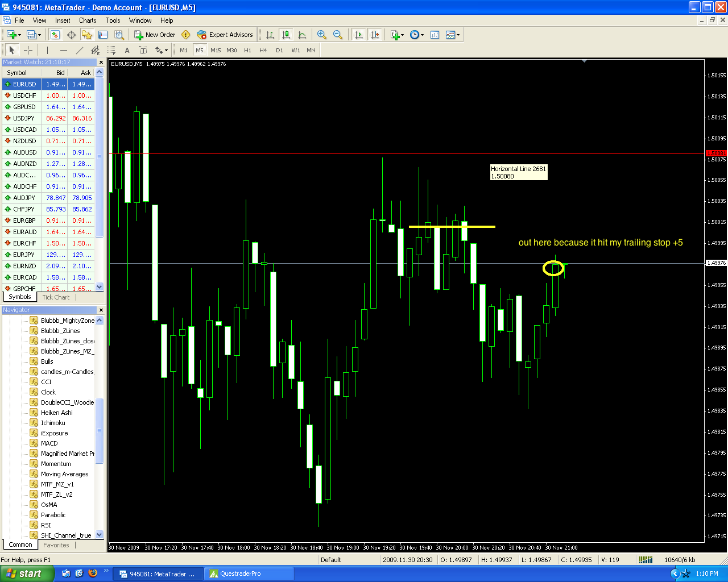Open the Windows Start menu

pos(27,573)
